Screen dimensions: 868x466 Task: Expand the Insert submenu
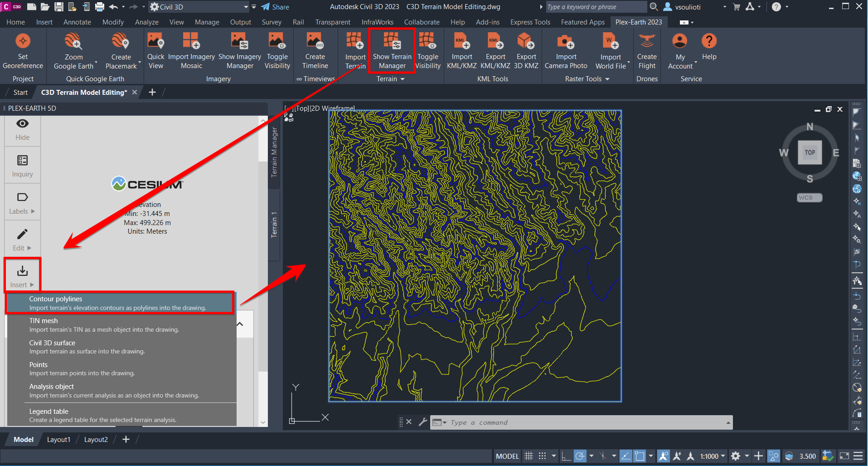(22, 276)
